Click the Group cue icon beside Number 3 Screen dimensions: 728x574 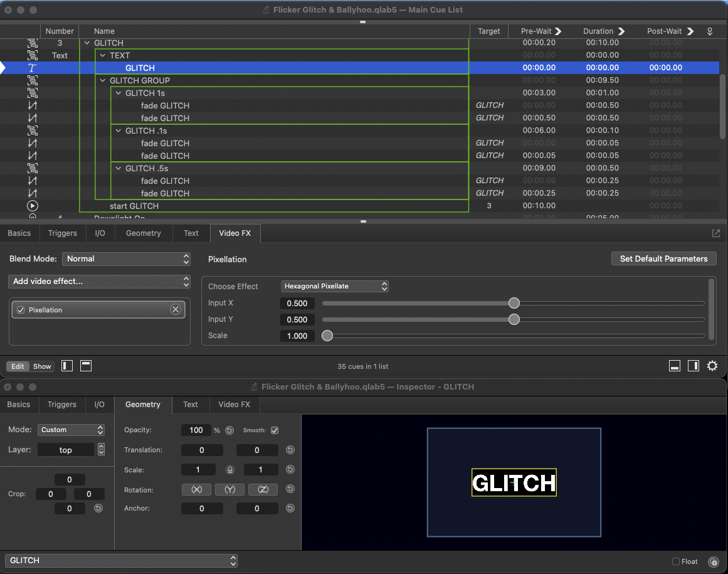(x=32, y=43)
